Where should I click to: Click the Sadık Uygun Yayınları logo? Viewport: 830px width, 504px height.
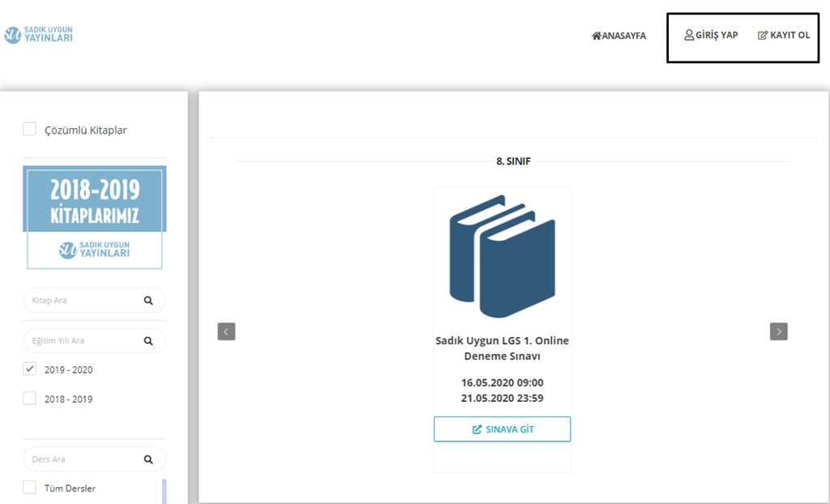tap(38, 35)
